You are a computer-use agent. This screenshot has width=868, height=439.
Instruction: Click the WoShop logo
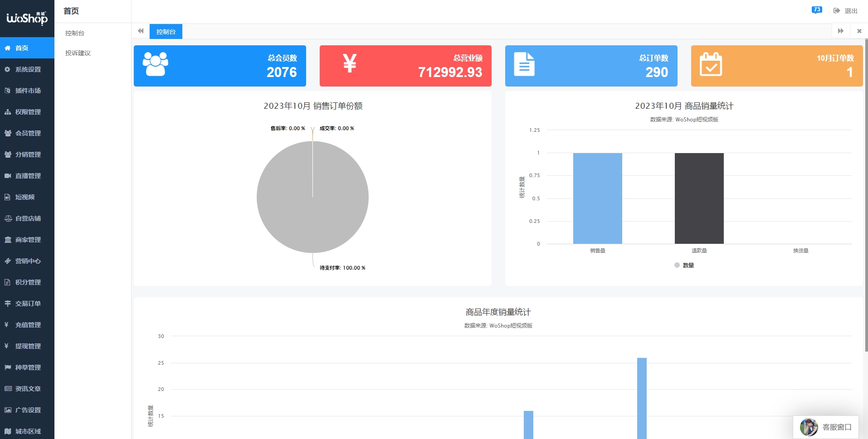[x=27, y=18]
